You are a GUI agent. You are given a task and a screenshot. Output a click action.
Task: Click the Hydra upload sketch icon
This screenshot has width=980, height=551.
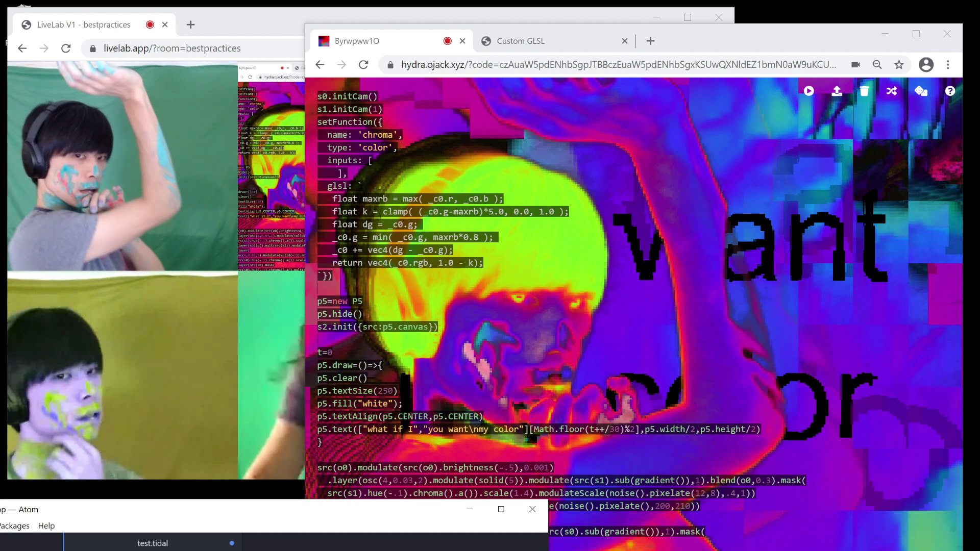click(x=837, y=91)
